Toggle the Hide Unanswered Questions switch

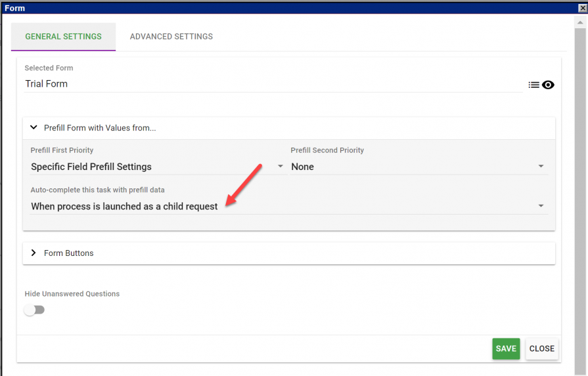click(34, 310)
